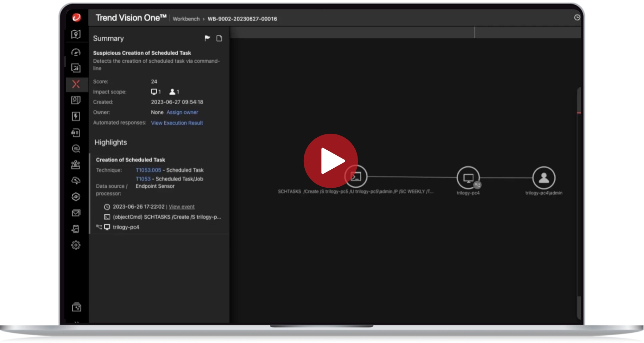This screenshot has width=644, height=343.
Task: Open the network nodes sidebar icon
Action: [76, 164]
